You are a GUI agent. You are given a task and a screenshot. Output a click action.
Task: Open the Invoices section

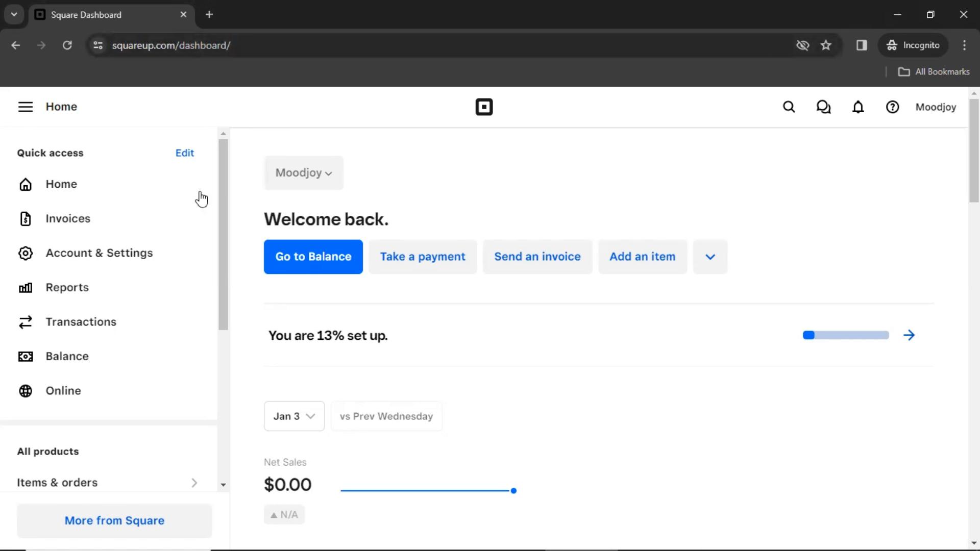(67, 218)
